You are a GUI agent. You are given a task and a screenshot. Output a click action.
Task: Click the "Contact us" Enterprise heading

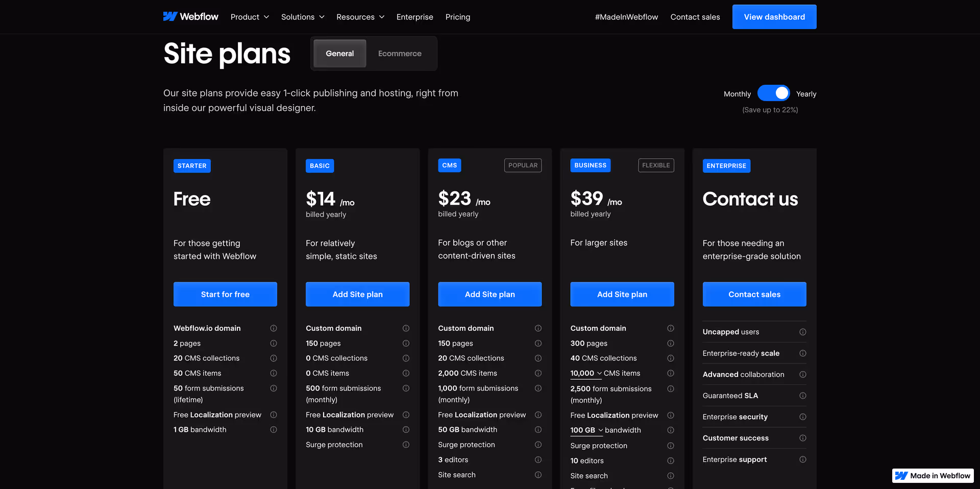pyautogui.click(x=750, y=199)
